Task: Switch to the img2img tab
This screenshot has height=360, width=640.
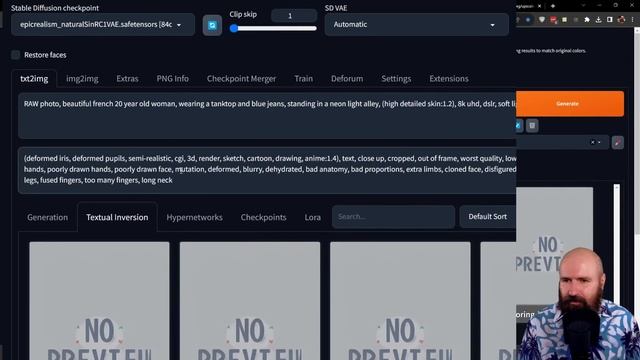Action: [x=82, y=79]
